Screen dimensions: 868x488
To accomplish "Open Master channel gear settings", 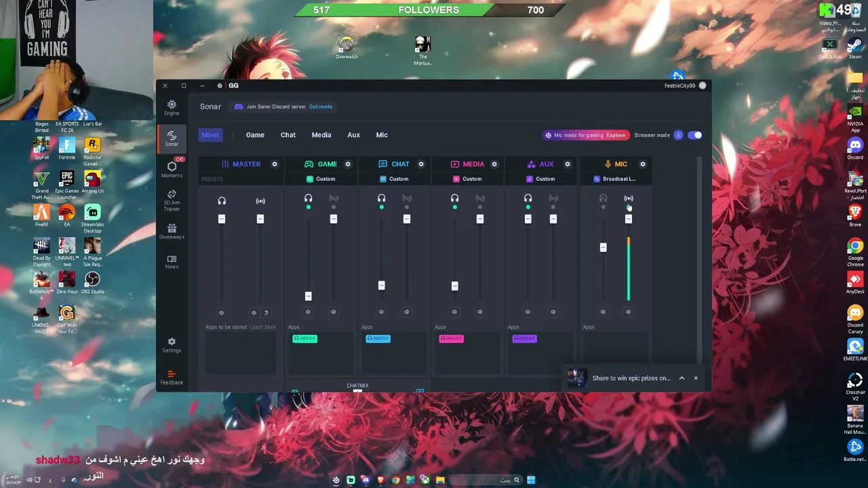I will [x=275, y=164].
